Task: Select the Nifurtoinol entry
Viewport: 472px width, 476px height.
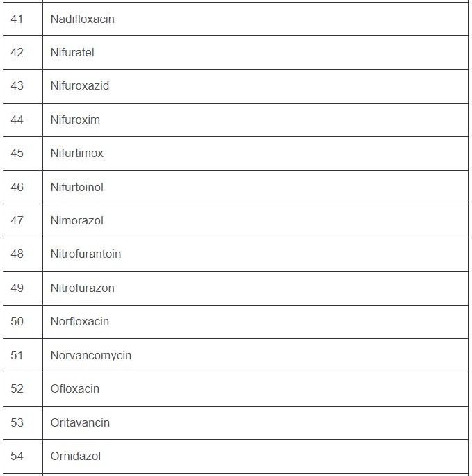Action: [76, 187]
